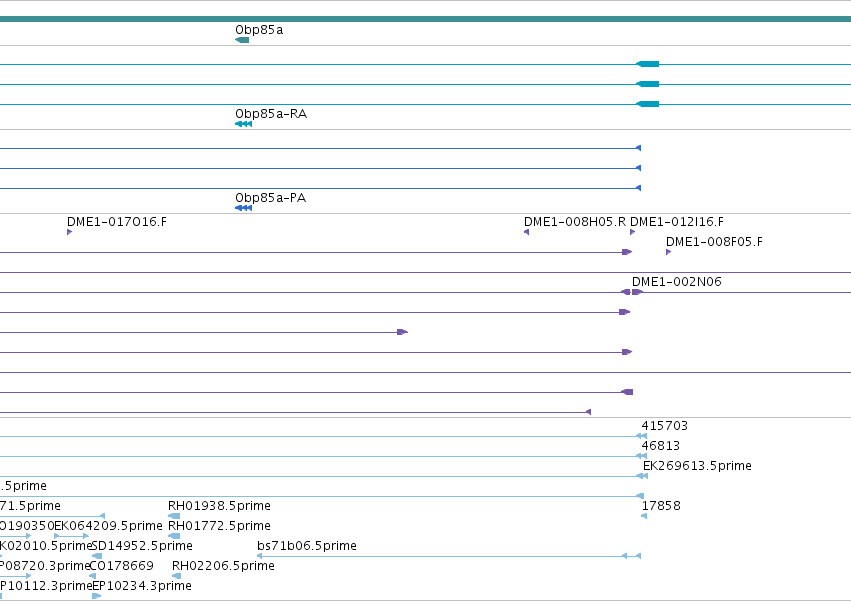Click the DME1-017O16.F label

117,222
